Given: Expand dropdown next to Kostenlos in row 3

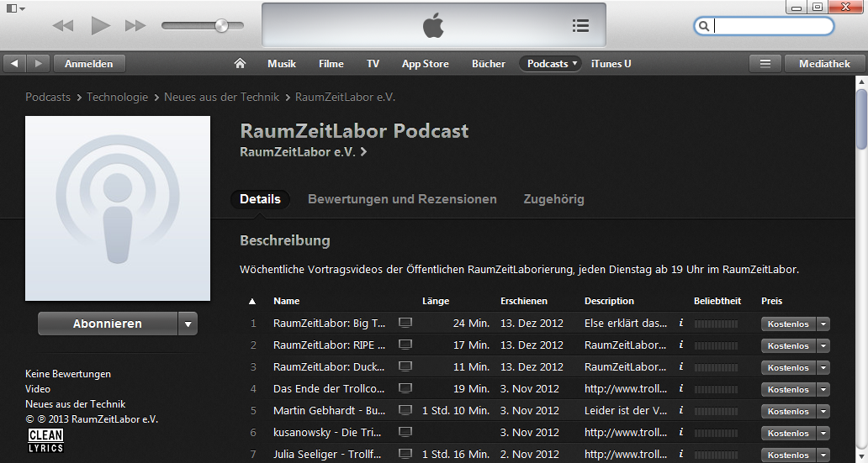Looking at the screenshot, I should [x=823, y=368].
